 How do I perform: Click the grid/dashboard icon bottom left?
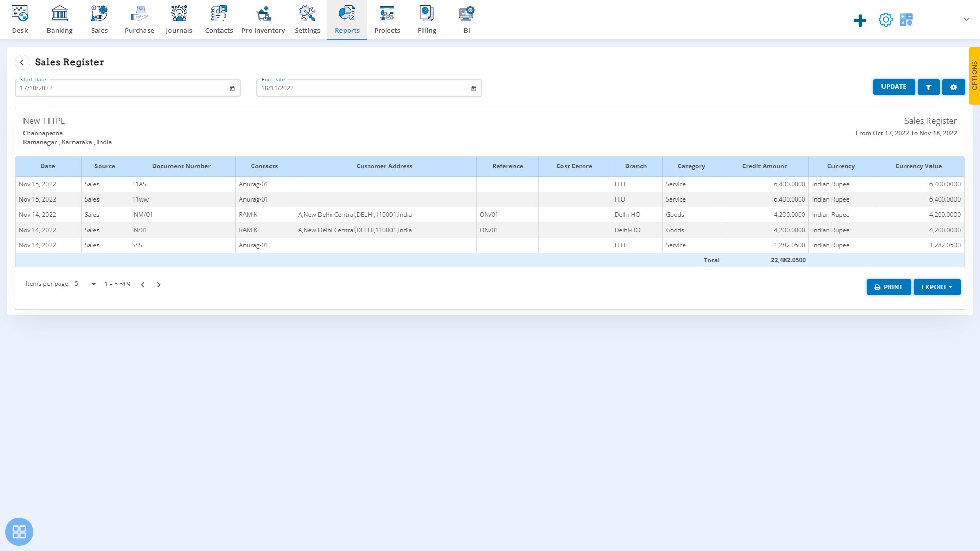[18, 532]
